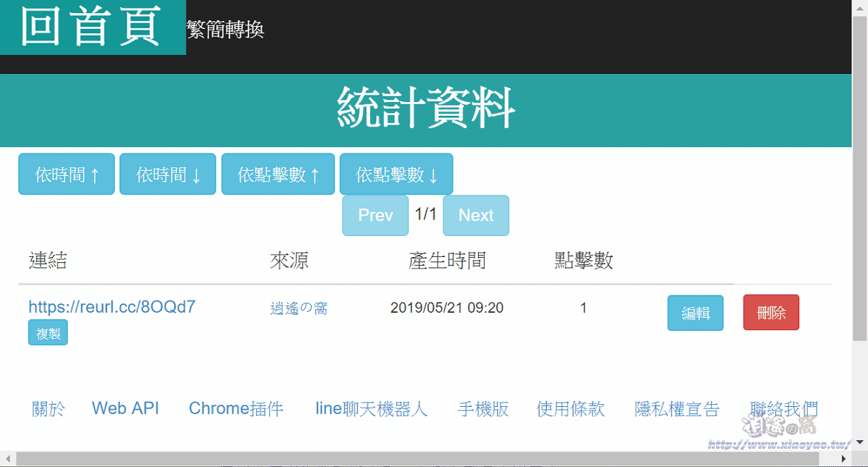Image resolution: width=868 pixels, height=467 pixels.
Task: Edit the link entry with 編輯 button
Action: click(695, 313)
